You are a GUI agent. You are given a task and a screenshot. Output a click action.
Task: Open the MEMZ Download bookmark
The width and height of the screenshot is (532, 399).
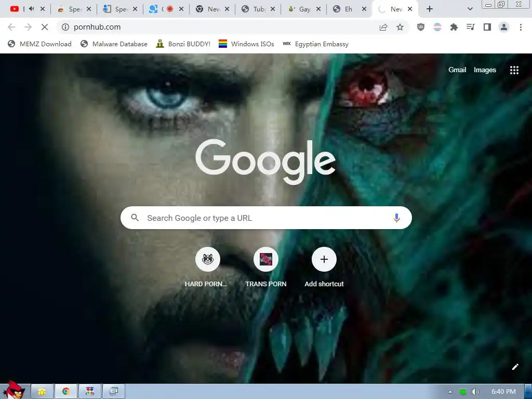39,44
